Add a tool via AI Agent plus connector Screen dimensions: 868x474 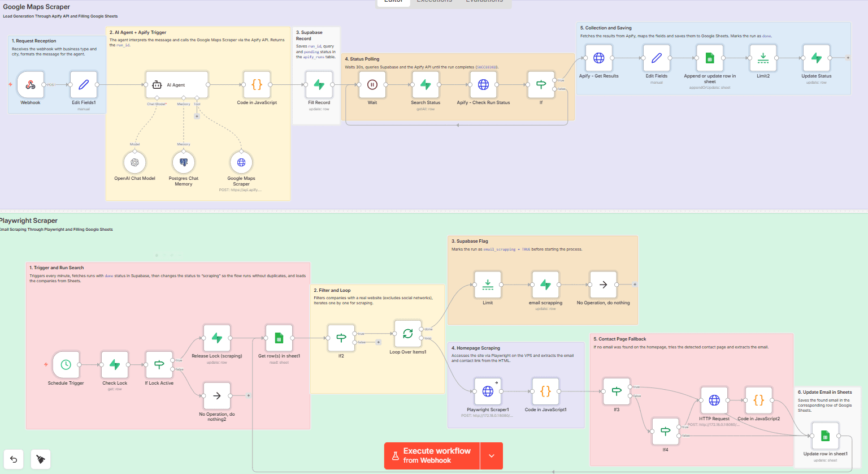click(197, 116)
